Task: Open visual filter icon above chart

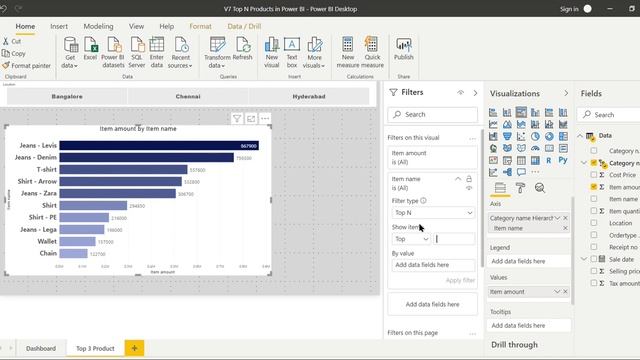Action: click(237, 119)
